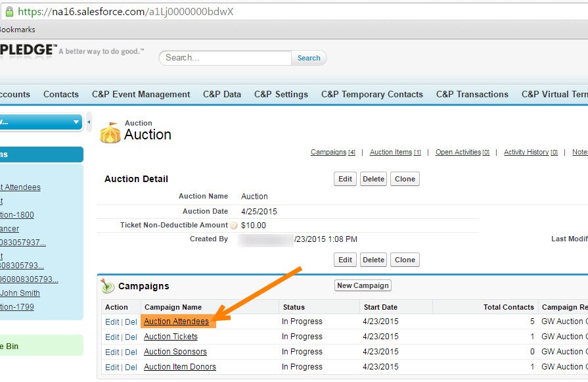Click top Edit button in Auction Detail
This screenshot has height=382, width=588.
click(345, 179)
